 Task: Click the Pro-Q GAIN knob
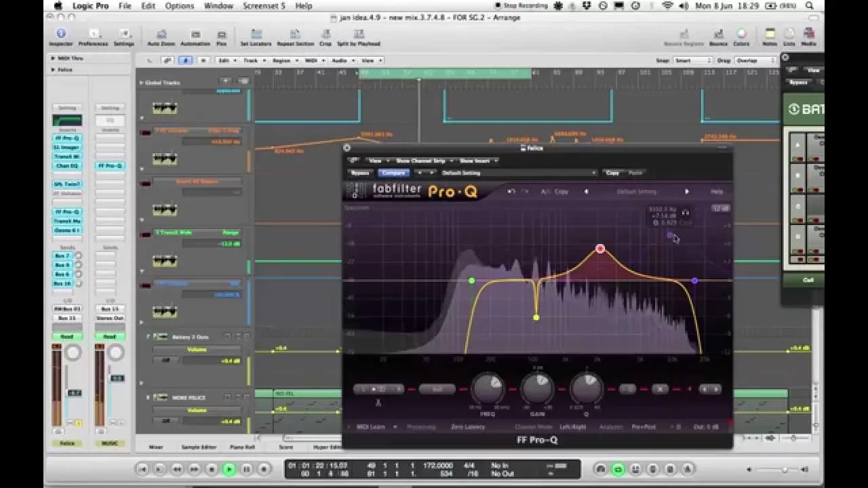pyautogui.click(x=537, y=388)
